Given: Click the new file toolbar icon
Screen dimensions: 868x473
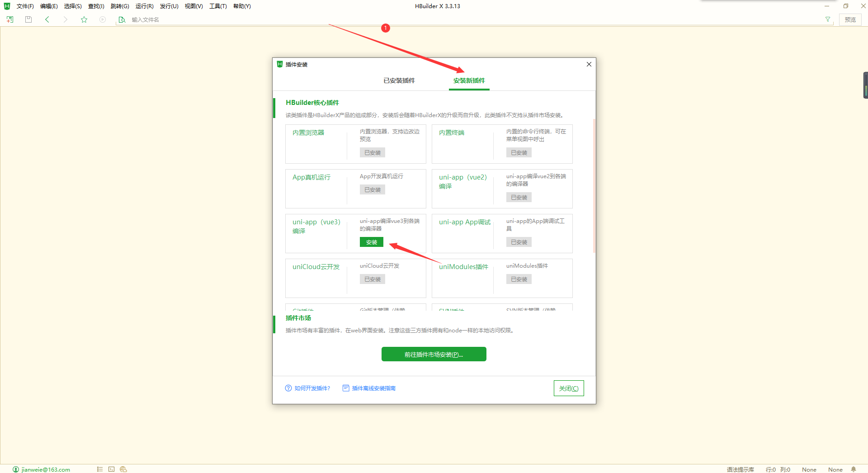Looking at the screenshot, I should coord(10,19).
